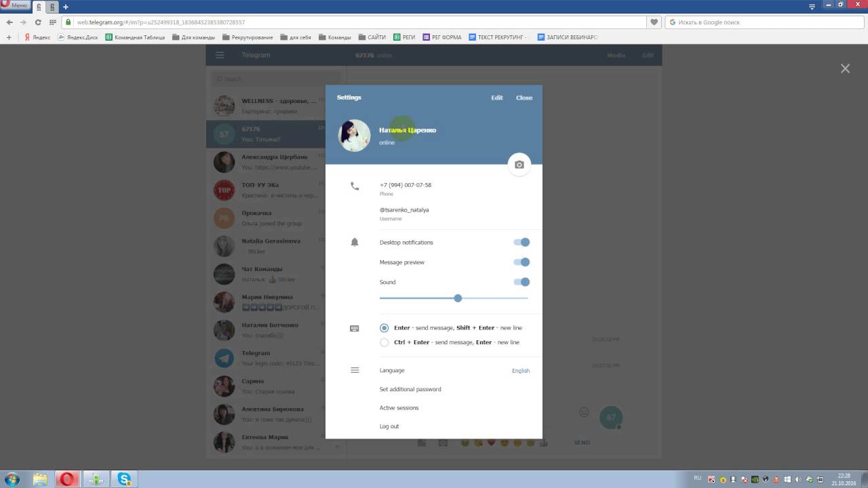Select Enter to send message option
868x488 pixels.
point(384,328)
